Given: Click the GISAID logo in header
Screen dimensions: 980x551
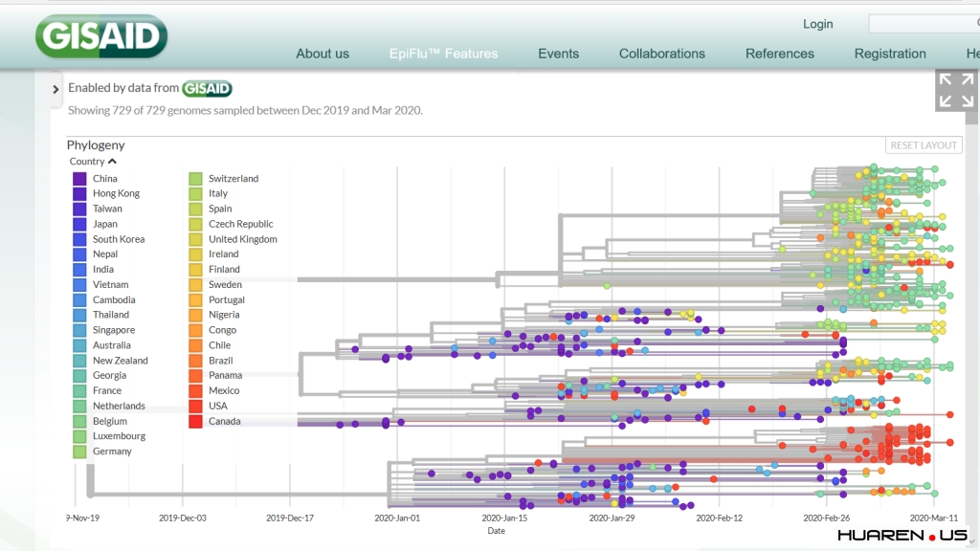Looking at the screenshot, I should [101, 37].
